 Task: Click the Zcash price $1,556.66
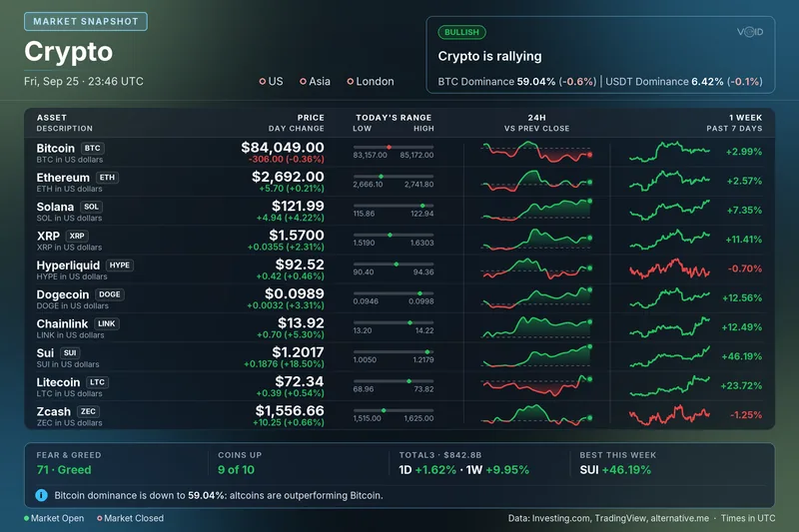point(290,410)
